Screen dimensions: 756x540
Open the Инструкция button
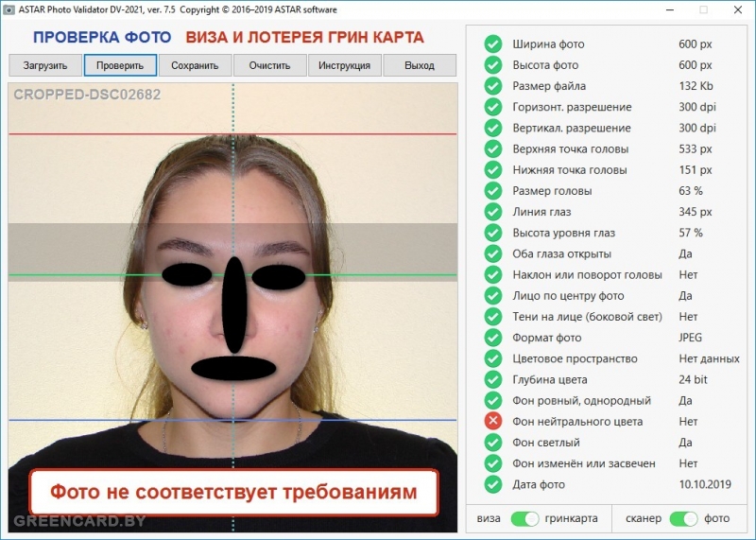(x=344, y=65)
